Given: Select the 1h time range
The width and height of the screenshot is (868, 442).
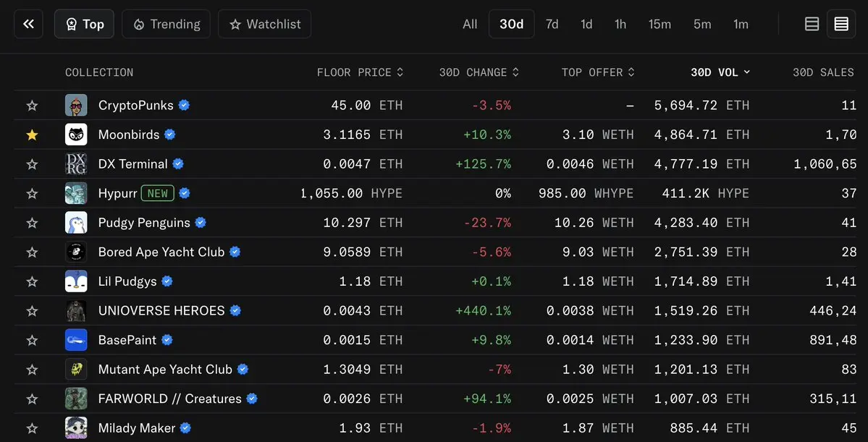Looking at the screenshot, I should point(620,24).
